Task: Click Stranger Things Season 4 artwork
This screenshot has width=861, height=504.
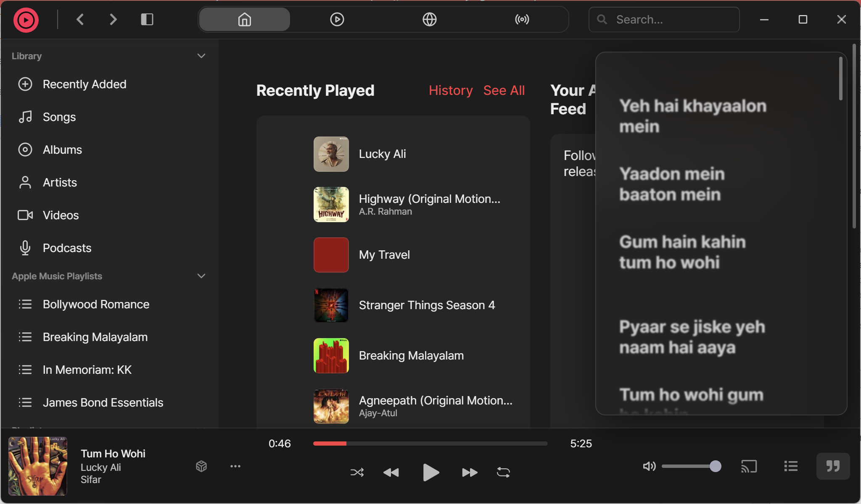Action: (331, 305)
